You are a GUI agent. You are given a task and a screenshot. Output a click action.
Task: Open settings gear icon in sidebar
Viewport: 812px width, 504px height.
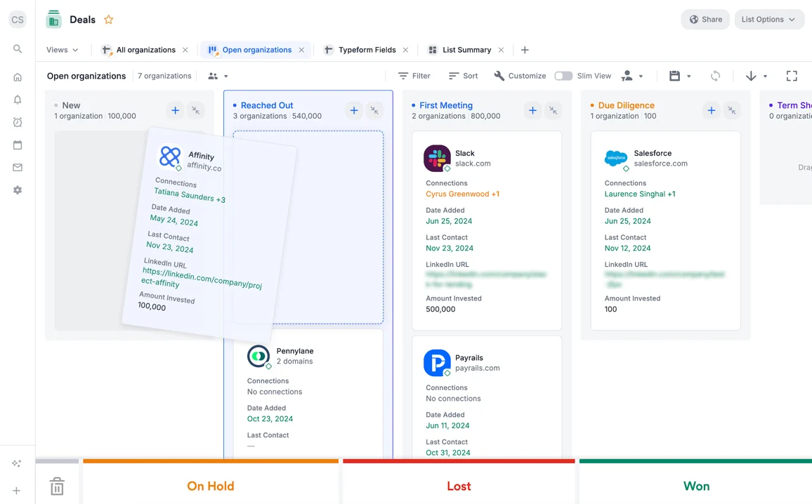(x=17, y=190)
